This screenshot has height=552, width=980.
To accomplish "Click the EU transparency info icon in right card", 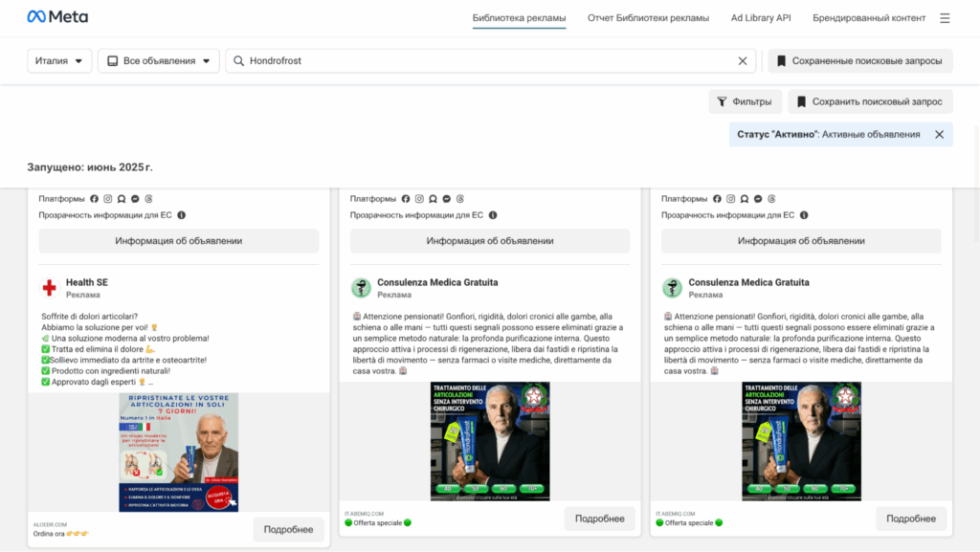I will click(x=804, y=215).
